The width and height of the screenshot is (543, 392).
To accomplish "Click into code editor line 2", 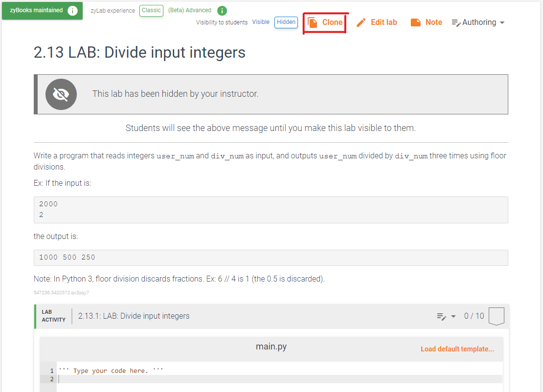I will pyautogui.click(x=279, y=379).
